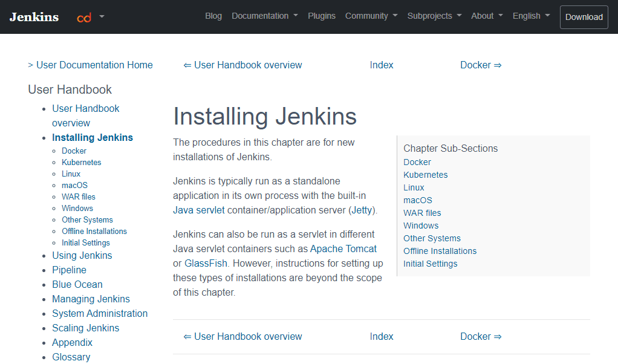Image resolution: width=618 pixels, height=364 pixels.
Task: Open the Index page
Action: [382, 65]
